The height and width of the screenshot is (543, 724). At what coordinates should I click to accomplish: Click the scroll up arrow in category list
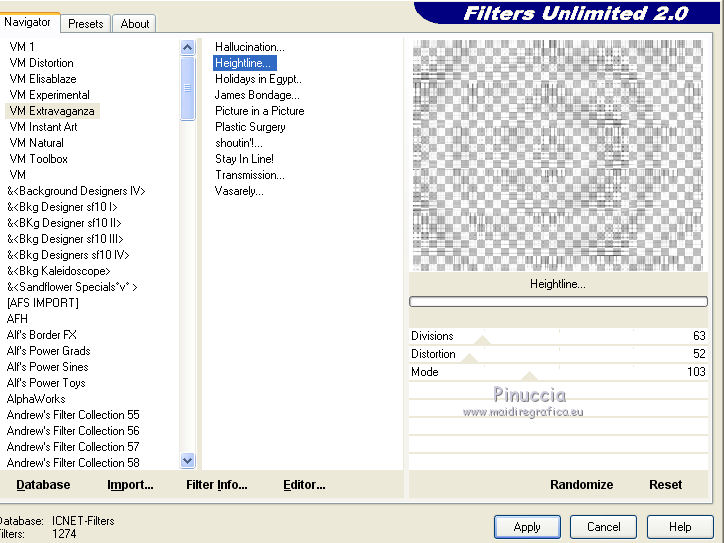pos(187,48)
